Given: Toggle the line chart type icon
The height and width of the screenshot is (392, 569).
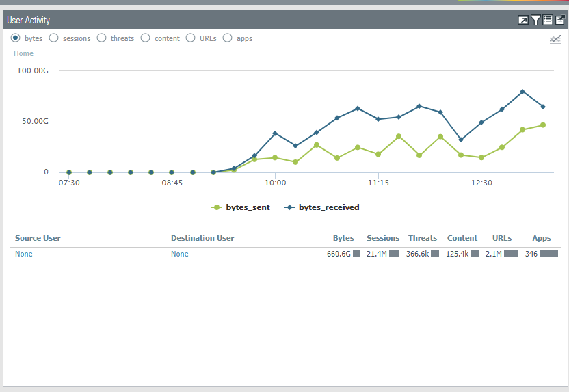Looking at the screenshot, I should [555, 39].
